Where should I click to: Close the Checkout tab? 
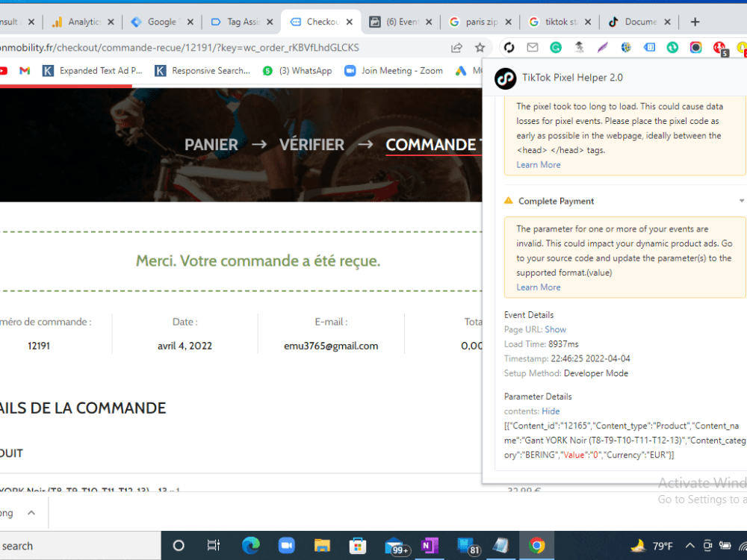[349, 22]
